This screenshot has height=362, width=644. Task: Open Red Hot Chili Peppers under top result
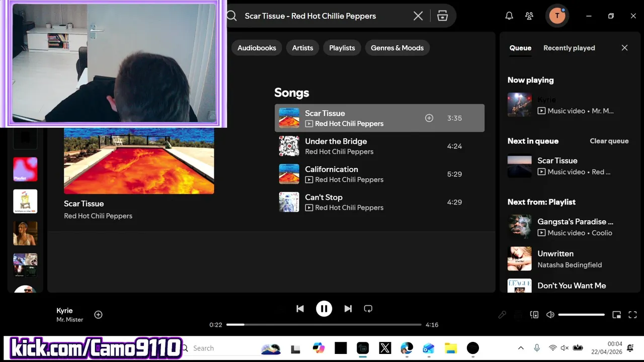[98, 216]
